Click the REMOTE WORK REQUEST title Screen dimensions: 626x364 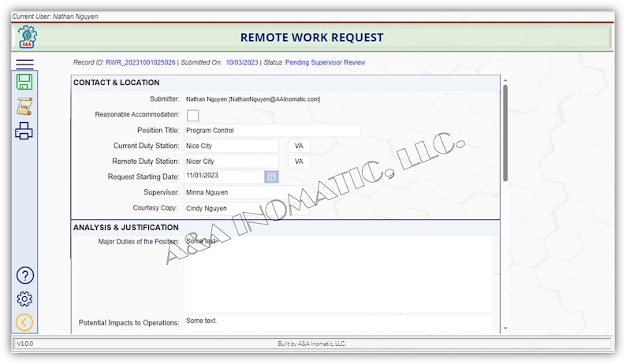point(311,38)
